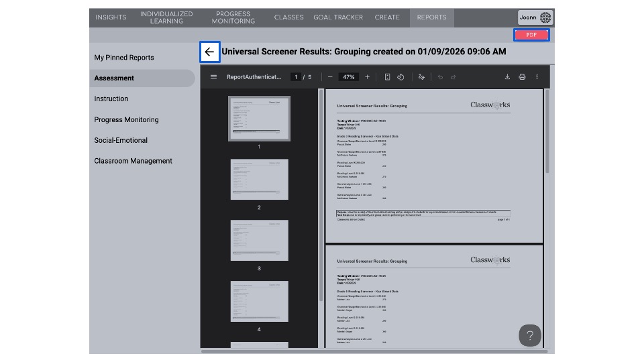
Task: Open Individualized Learning tab
Action: (x=166, y=17)
